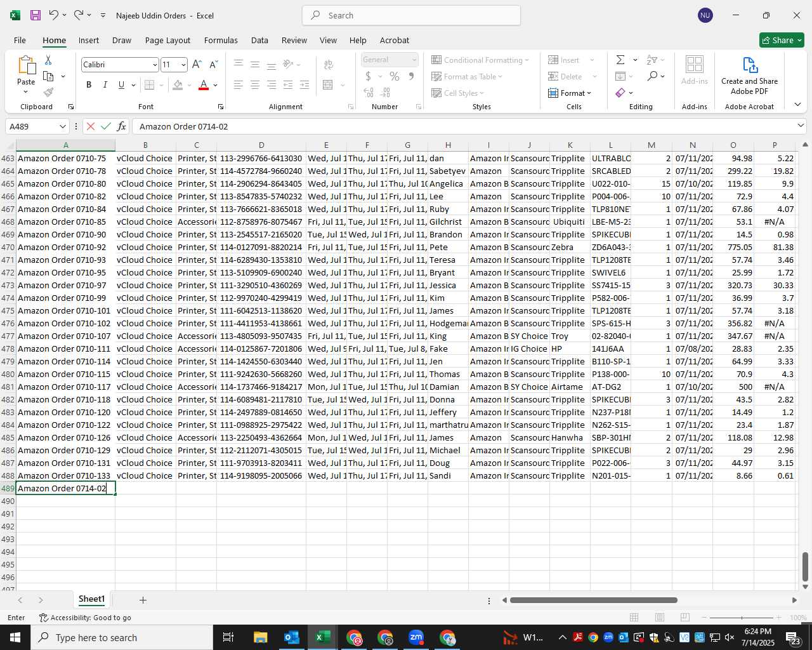This screenshot has height=650, width=812.
Task: Switch to the Review tab
Action: click(294, 40)
